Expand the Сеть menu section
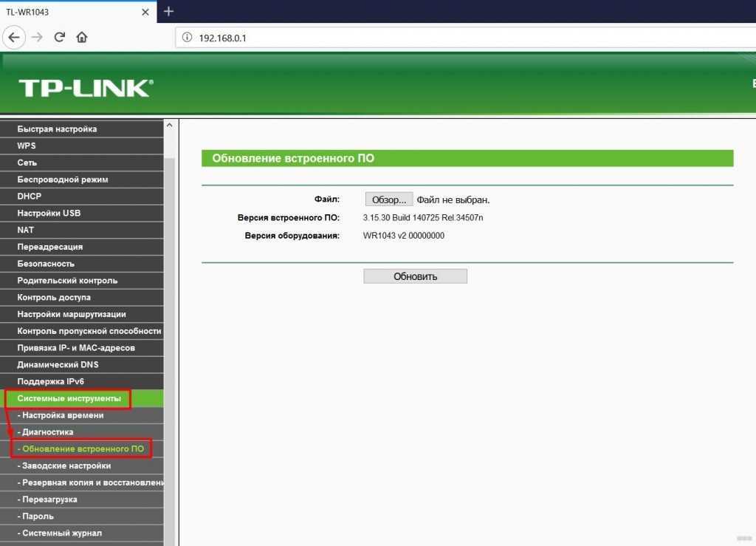Image resolution: width=756 pixels, height=546 pixels. click(27, 163)
